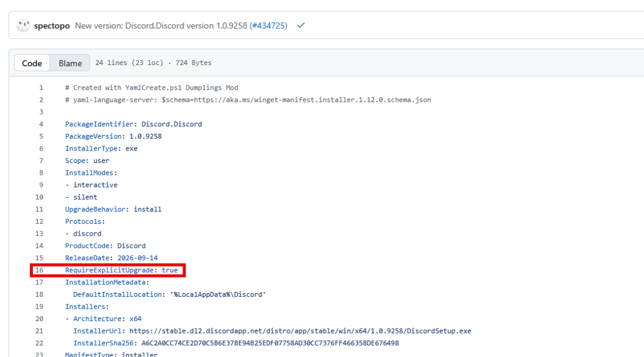This screenshot has height=357, width=644.
Task: Select line number 18
Action: (39, 294)
